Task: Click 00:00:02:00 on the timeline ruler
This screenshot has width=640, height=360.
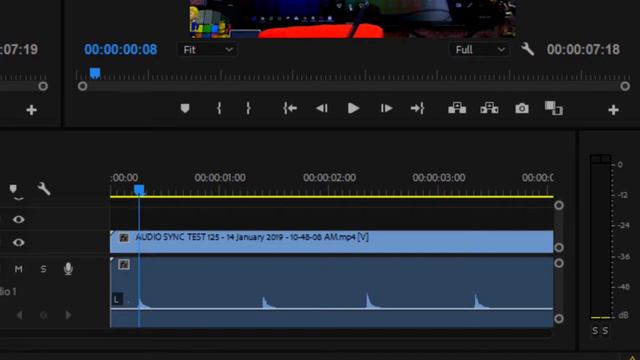Action: [329, 178]
